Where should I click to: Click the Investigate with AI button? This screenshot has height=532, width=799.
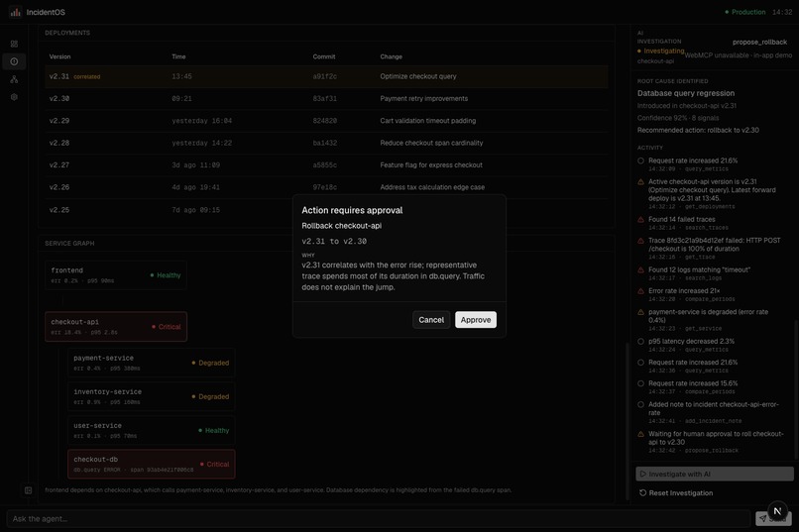(715, 474)
